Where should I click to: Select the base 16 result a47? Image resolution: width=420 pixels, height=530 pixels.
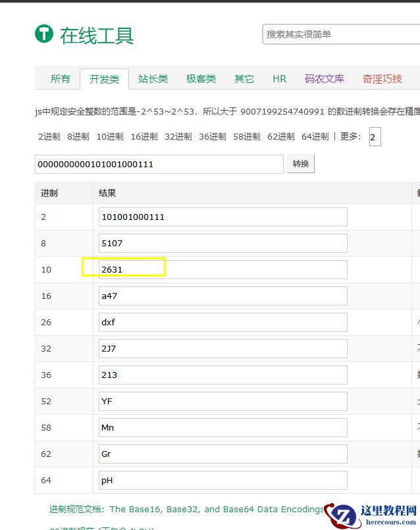[x=223, y=296]
